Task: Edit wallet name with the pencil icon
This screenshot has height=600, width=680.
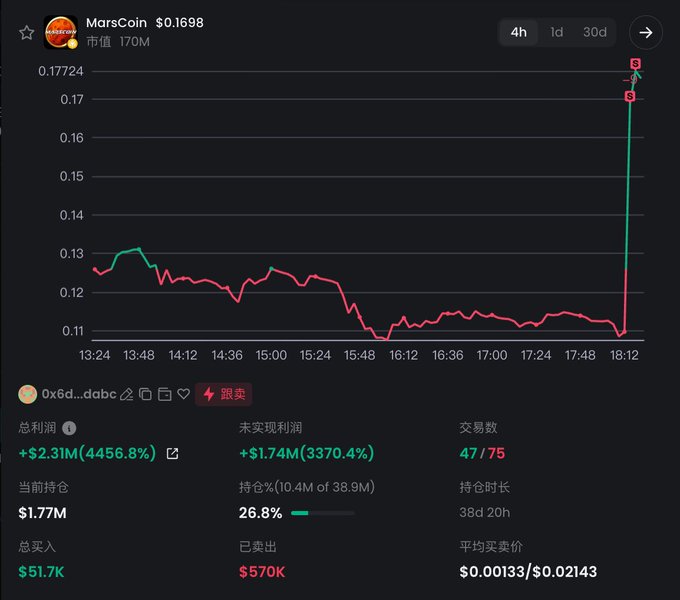Action: (126, 394)
